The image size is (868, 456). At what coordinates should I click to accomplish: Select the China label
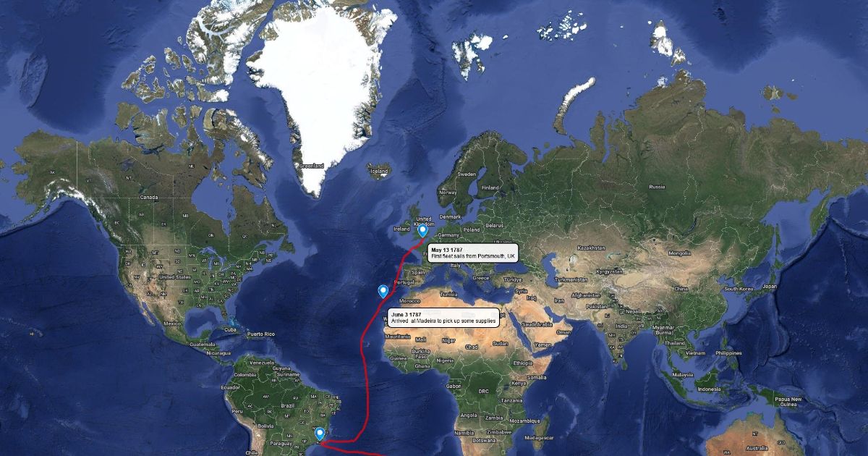(x=680, y=289)
